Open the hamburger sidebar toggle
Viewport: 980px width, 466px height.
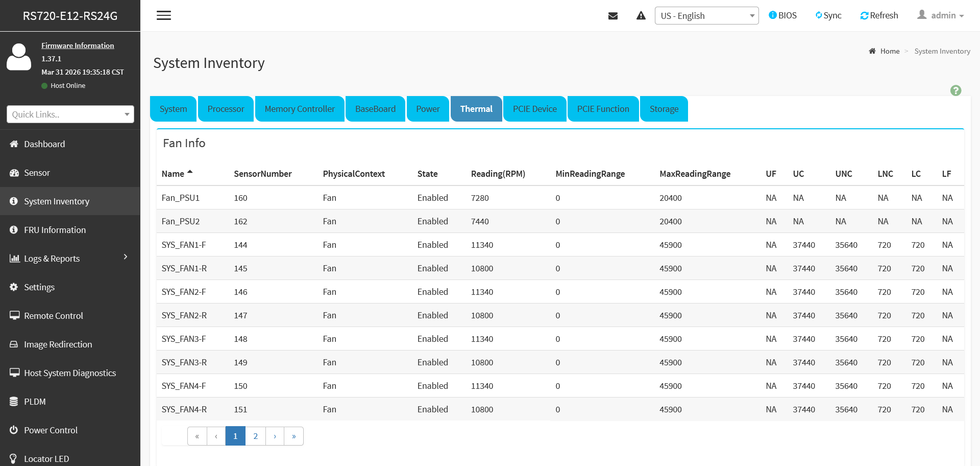click(x=164, y=15)
